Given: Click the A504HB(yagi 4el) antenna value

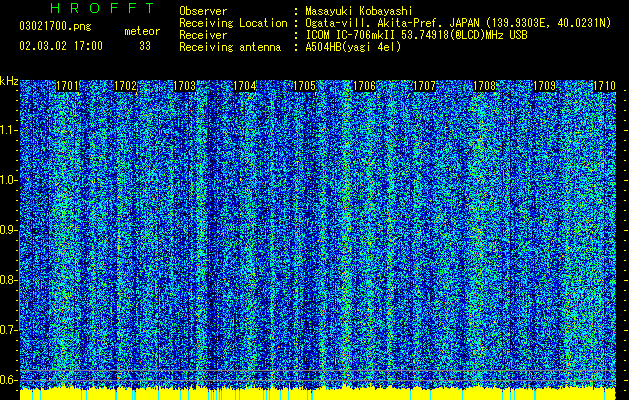Looking at the screenshot, I should pyautogui.click(x=353, y=47).
